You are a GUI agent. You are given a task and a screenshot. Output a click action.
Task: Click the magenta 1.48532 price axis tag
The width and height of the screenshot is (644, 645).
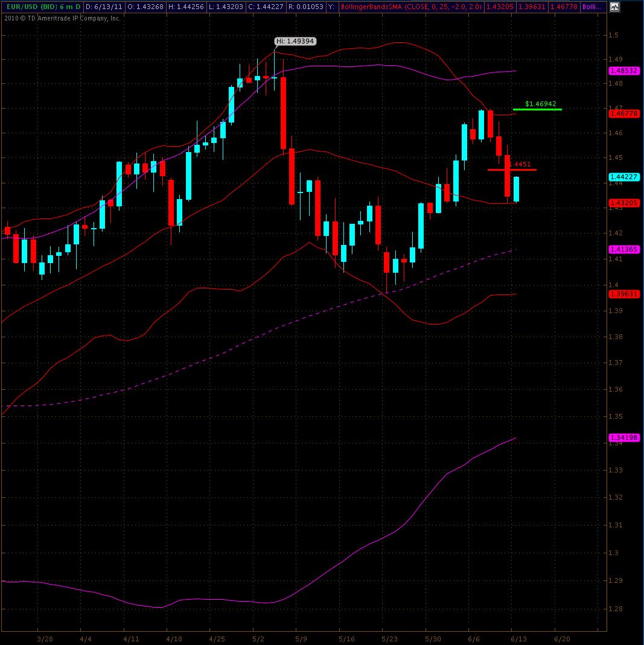click(x=624, y=71)
